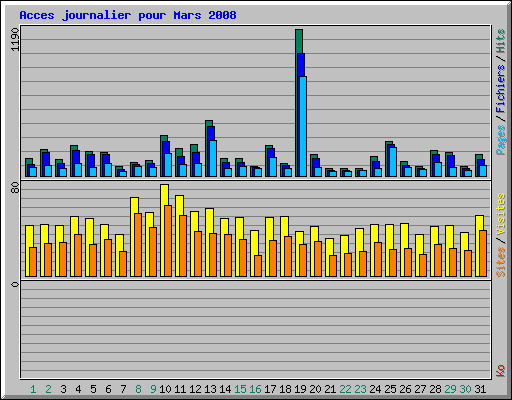Click green day label '9'
The image size is (512, 400).
coord(153,389)
